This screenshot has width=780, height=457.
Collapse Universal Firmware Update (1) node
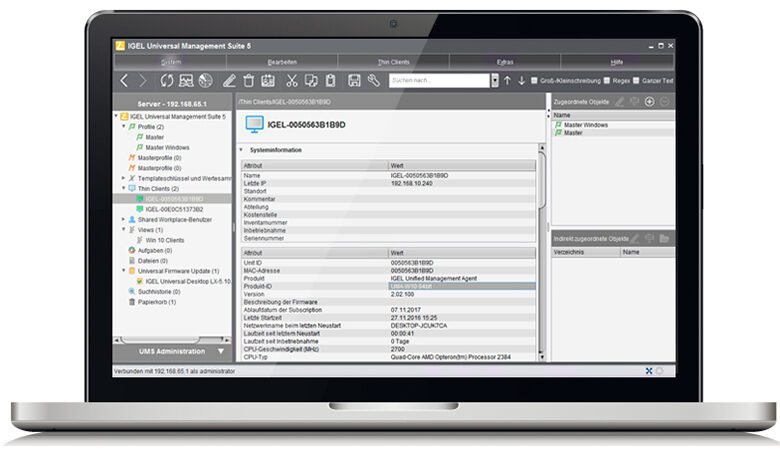point(124,271)
